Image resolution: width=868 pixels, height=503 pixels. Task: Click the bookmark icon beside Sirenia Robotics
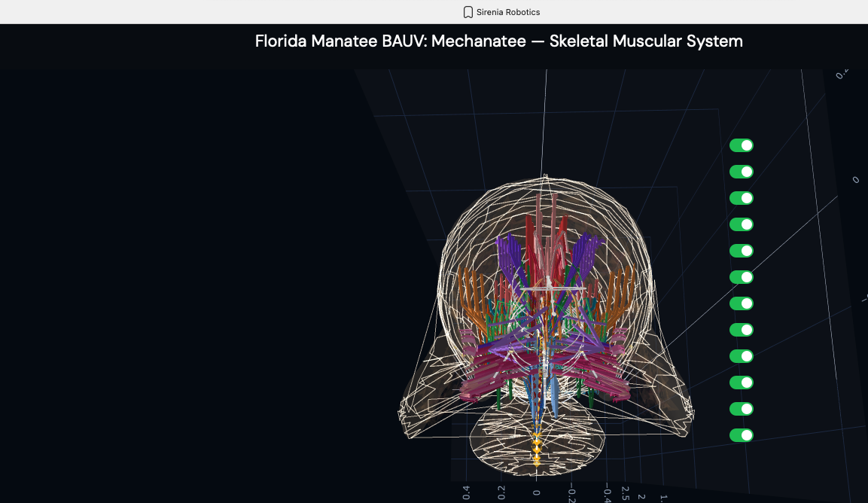click(468, 12)
